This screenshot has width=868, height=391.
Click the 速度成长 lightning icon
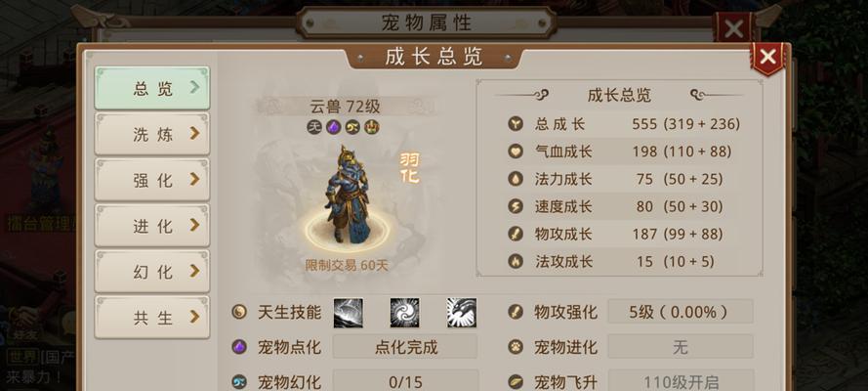pos(516,206)
